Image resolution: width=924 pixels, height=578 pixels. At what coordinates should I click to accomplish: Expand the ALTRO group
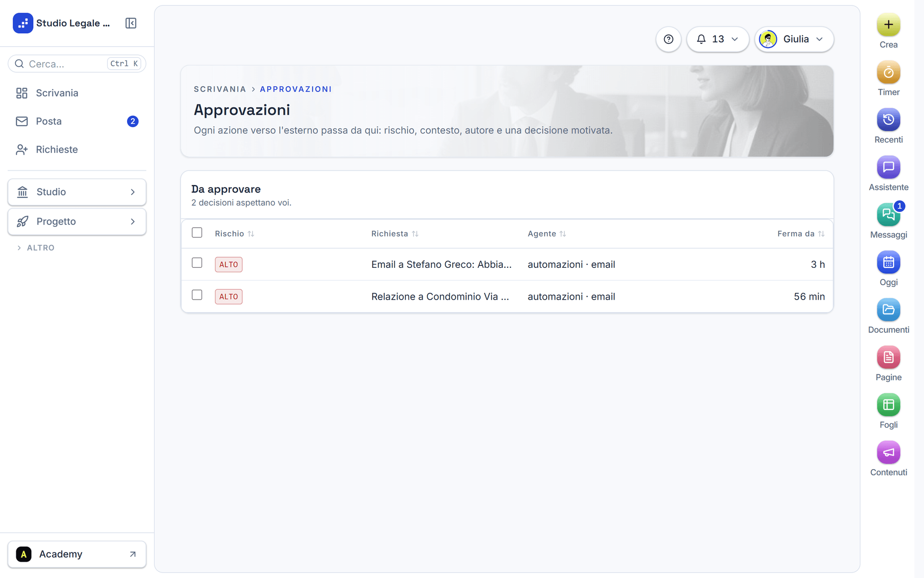tap(36, 248)
